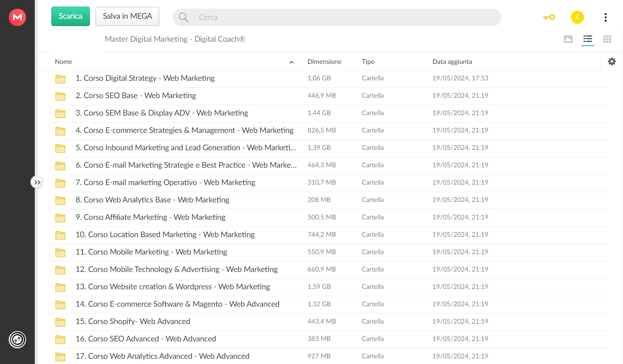This screenshot has width=623, height=364.
Task: Open the MEGA logo home icon
Action: coord(17,17)
